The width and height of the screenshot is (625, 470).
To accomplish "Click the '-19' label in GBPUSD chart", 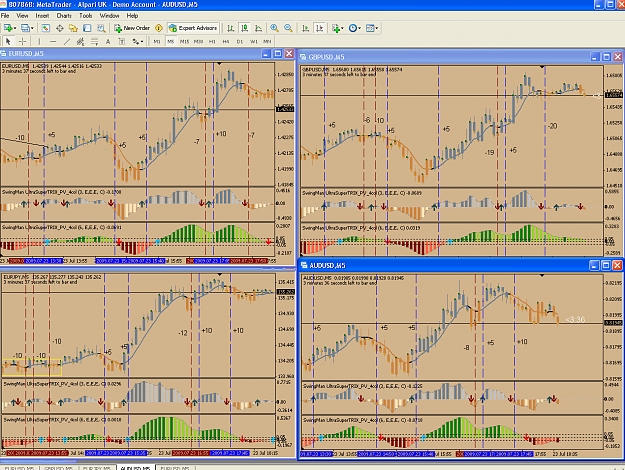I will click(x=489, y=153).
